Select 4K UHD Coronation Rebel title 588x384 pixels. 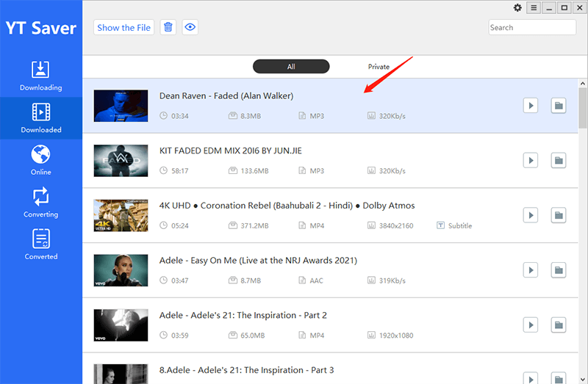[287, 206]
